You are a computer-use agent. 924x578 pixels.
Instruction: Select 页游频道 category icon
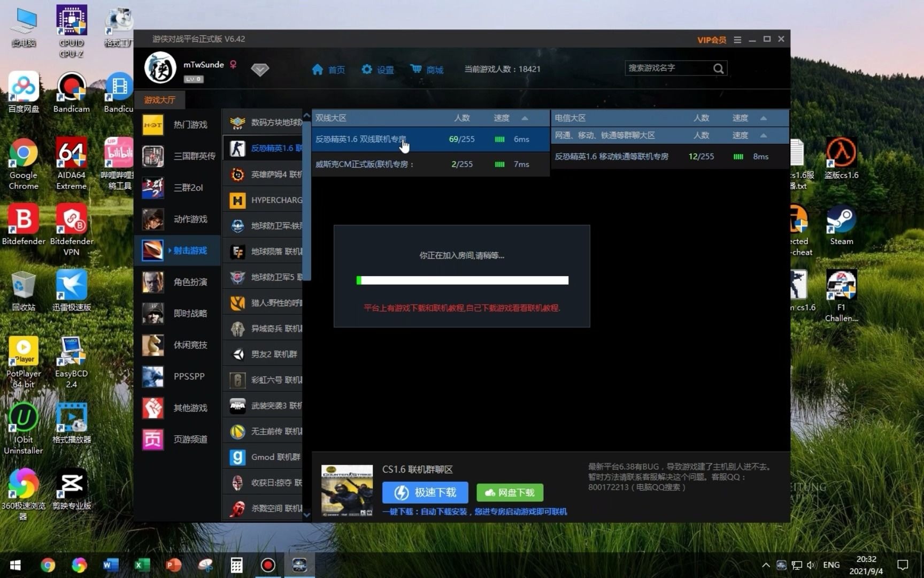click(153, 439)
